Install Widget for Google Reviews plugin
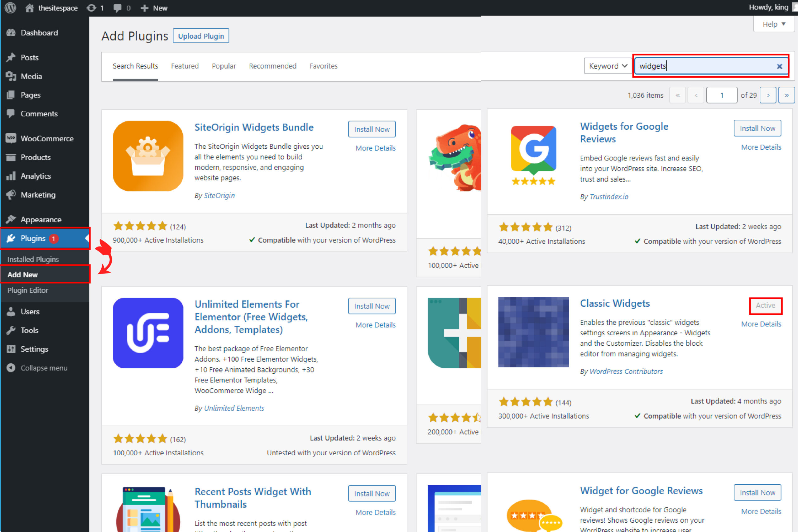This screenshot has height=532, width=798. 757,492
